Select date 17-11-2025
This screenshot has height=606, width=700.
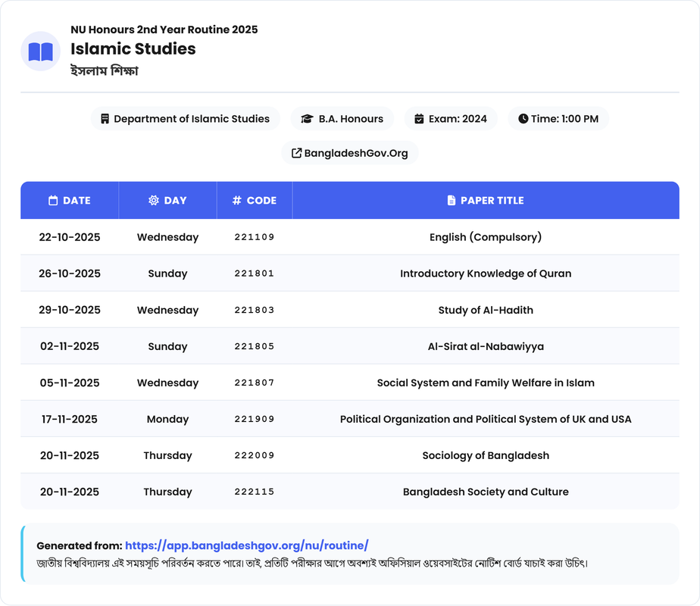click(x=70, y=419)
